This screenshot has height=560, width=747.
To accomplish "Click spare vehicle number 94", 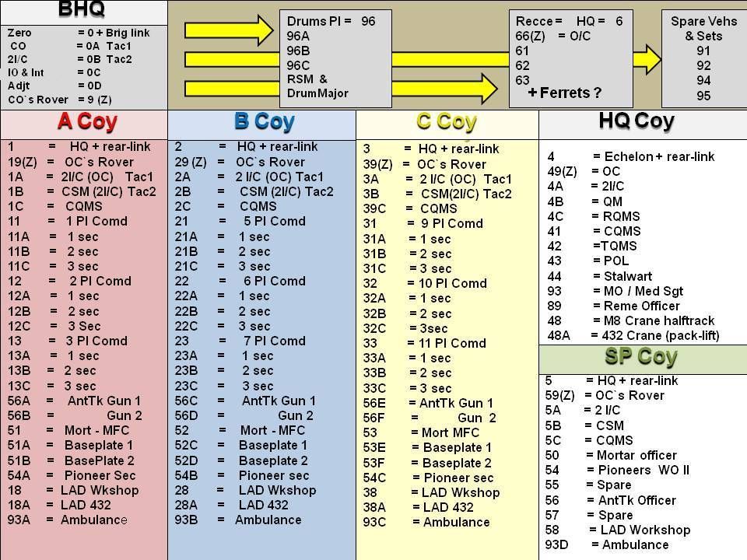I will pos(703,80).
